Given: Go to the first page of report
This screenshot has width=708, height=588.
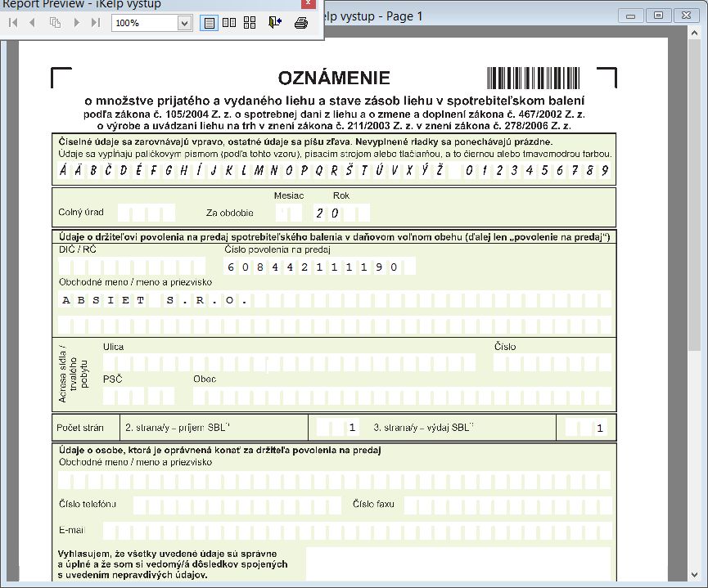Looking at the screenshot, I should [x=13, y=23].
